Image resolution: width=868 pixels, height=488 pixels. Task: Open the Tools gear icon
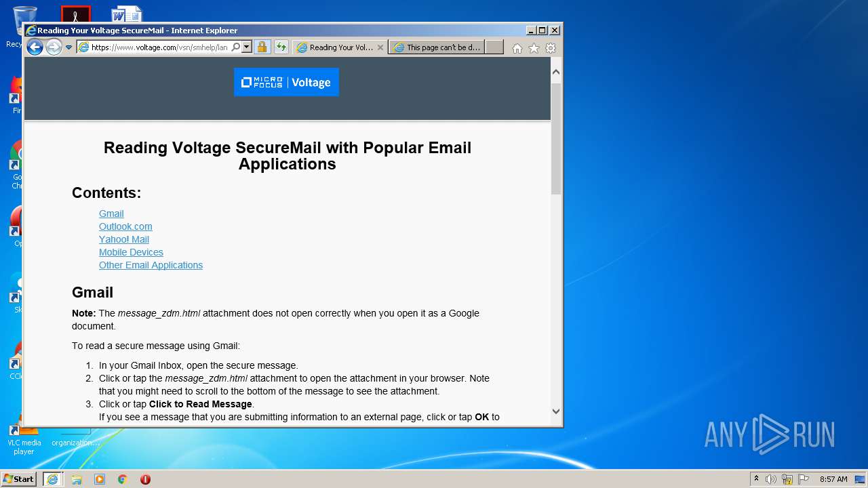point(551,48)
